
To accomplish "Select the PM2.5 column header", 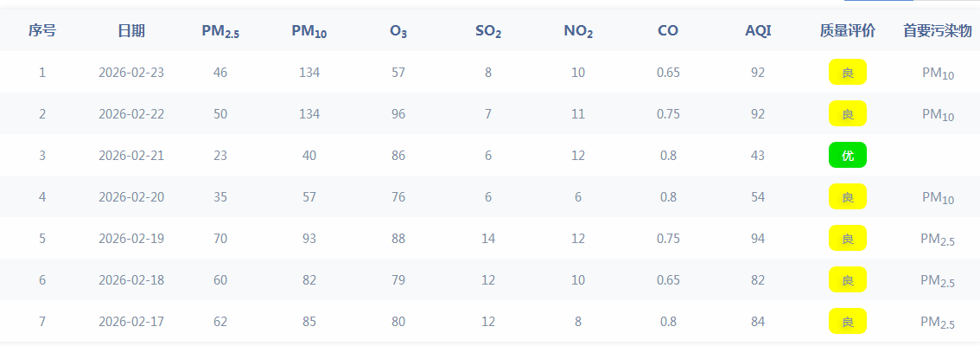I will tap(220, 31).
